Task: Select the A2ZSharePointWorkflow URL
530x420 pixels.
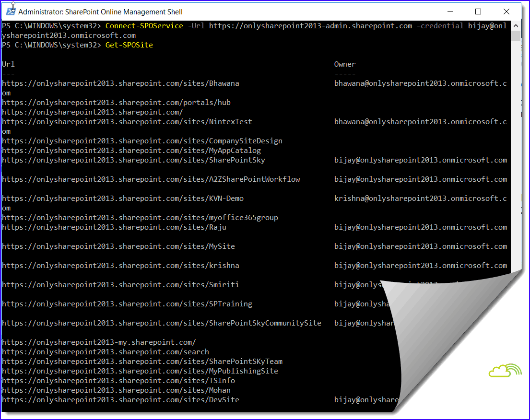Action: point(150,179)
